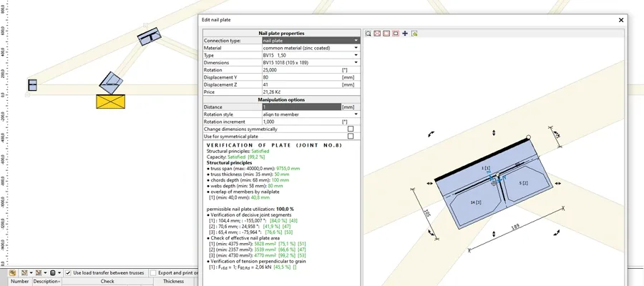This screenshot has height=286, width=644.
Task: Click the pink rectangle view icon
Action: tap(396, 34)
